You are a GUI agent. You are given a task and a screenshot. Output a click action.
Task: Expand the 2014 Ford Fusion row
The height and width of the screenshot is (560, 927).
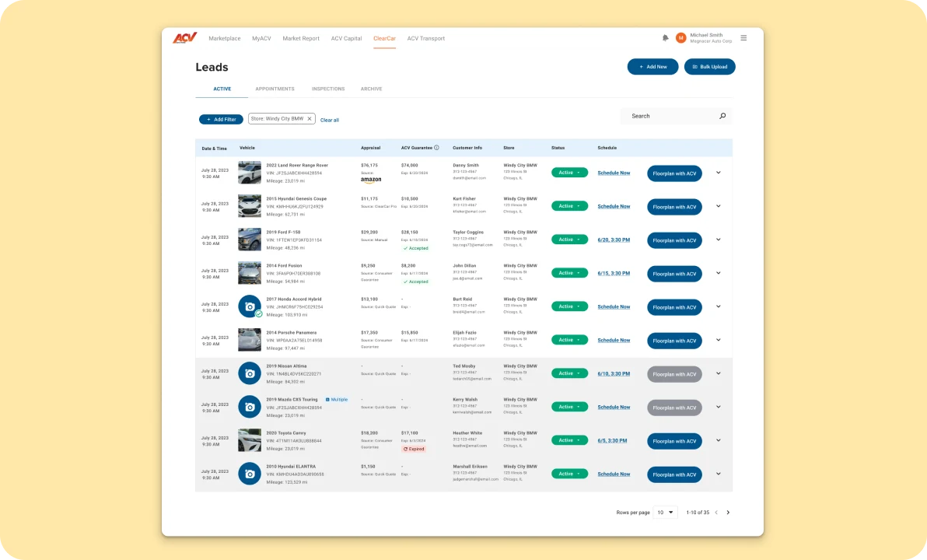pyautogui.click(x=719, y=273)
